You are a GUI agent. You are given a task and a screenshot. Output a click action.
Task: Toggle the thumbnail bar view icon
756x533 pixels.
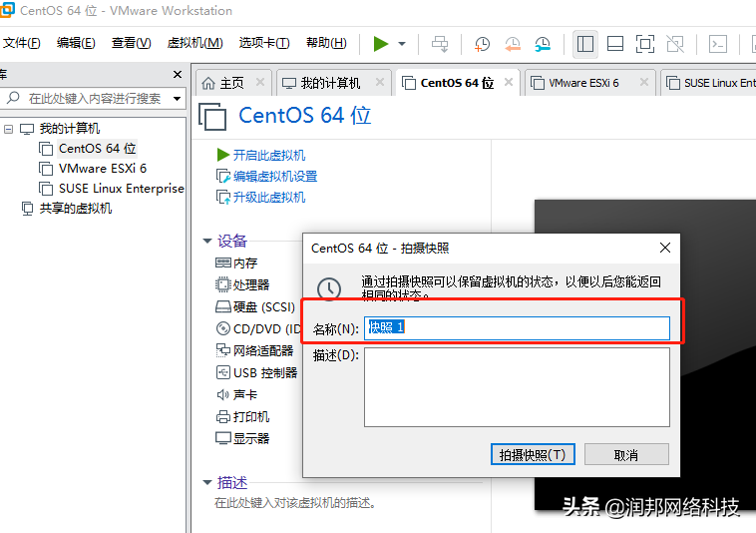pyautogui.click(x=615, y=44)
